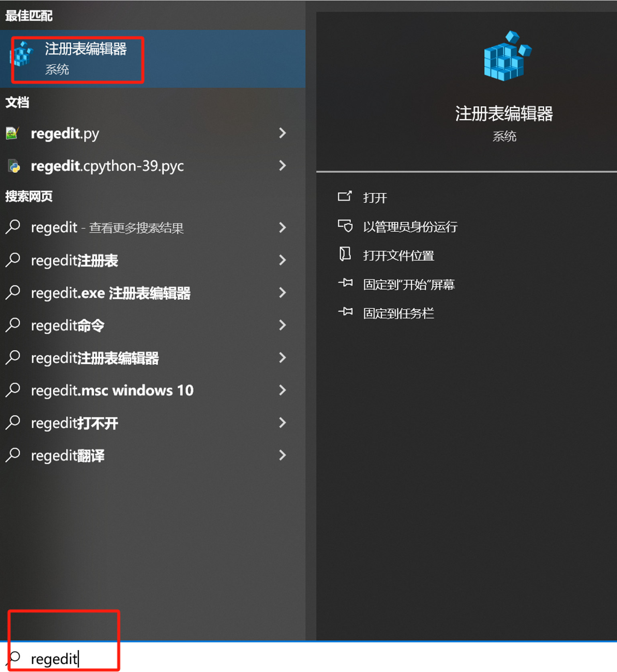Expand the regedit注册表 suggestion arrow
617x672 pixels.
[282, 260]
